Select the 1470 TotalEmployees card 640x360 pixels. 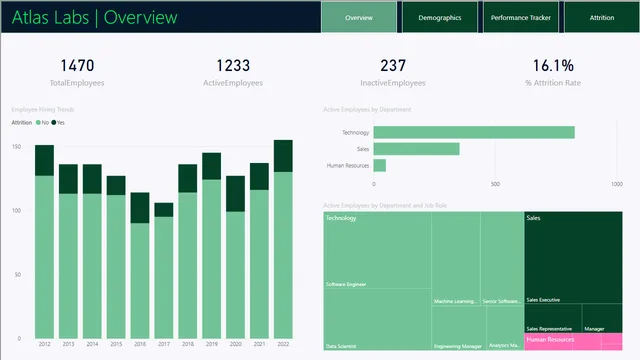77,72
